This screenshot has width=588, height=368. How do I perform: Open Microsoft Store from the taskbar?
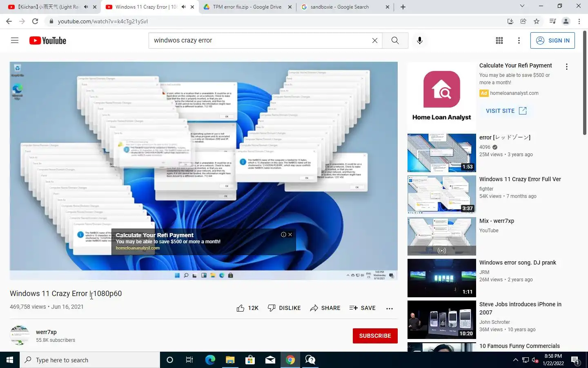(250, 360)
